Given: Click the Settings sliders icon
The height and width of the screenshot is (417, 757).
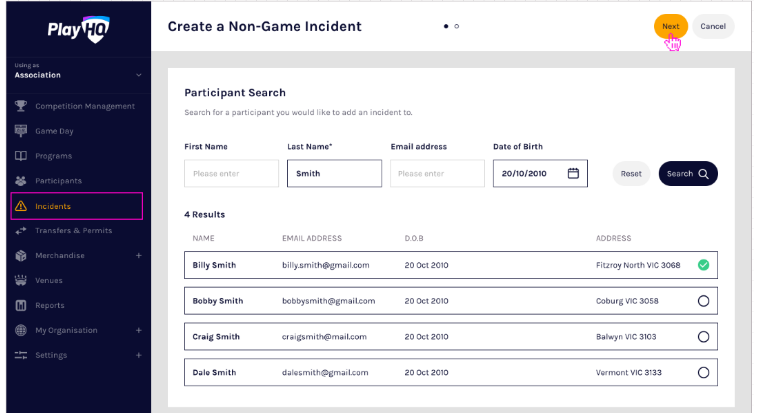Looking at the screenshot, I should (21, 355).
